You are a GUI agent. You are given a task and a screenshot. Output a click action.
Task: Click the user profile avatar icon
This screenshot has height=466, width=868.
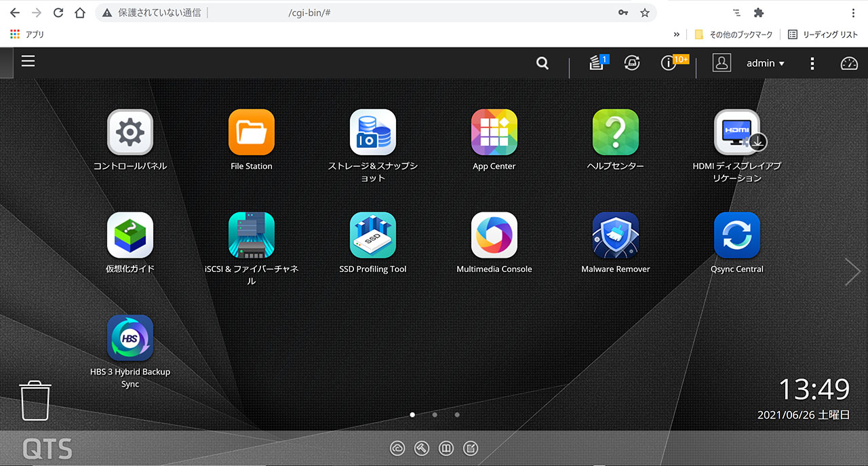point(722,62)
